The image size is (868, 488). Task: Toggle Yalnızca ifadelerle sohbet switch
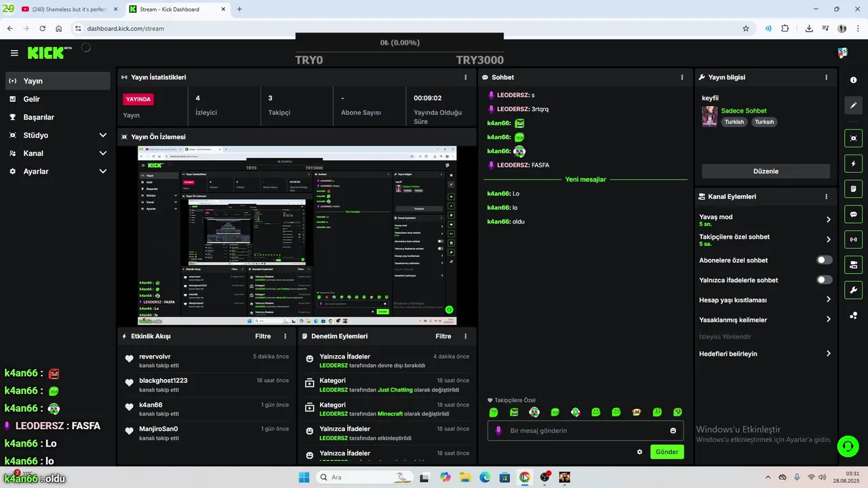tap(824, 280)
